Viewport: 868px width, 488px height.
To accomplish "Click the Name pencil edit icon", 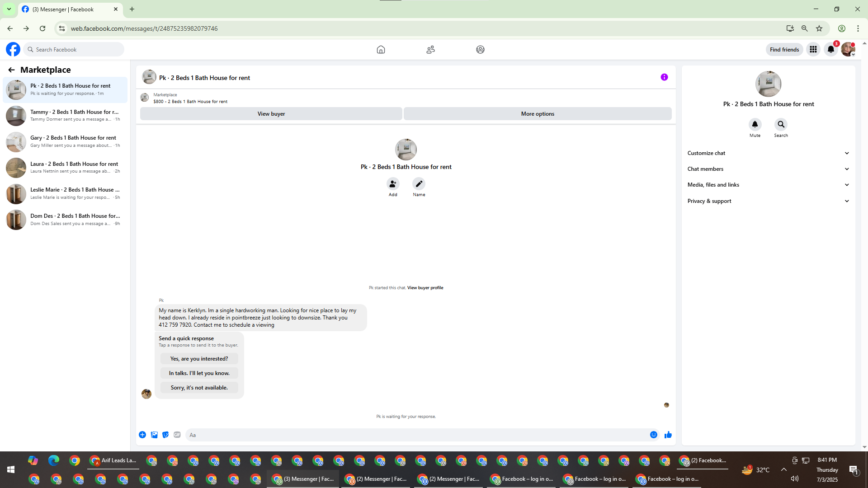I will click(419, 184).
